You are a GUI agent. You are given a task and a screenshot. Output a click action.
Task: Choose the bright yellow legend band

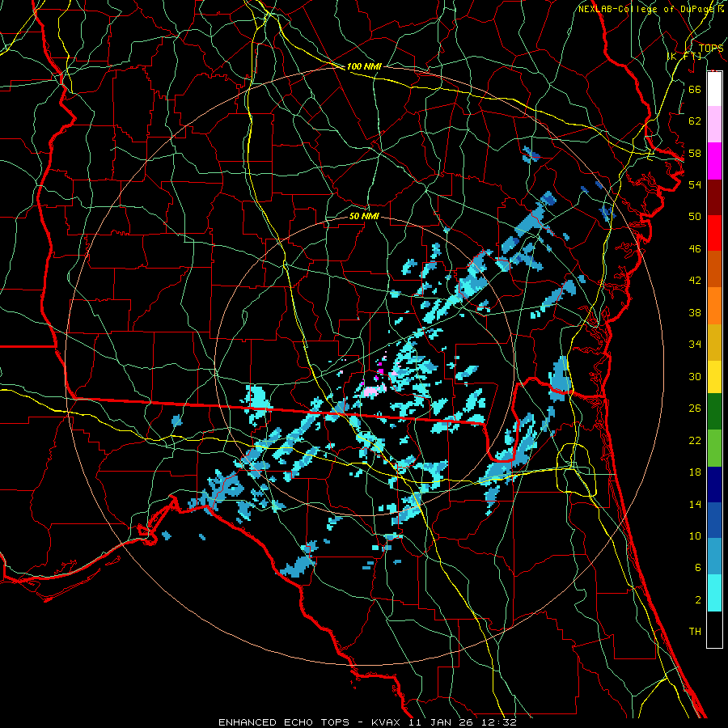[x=714, y=377]
